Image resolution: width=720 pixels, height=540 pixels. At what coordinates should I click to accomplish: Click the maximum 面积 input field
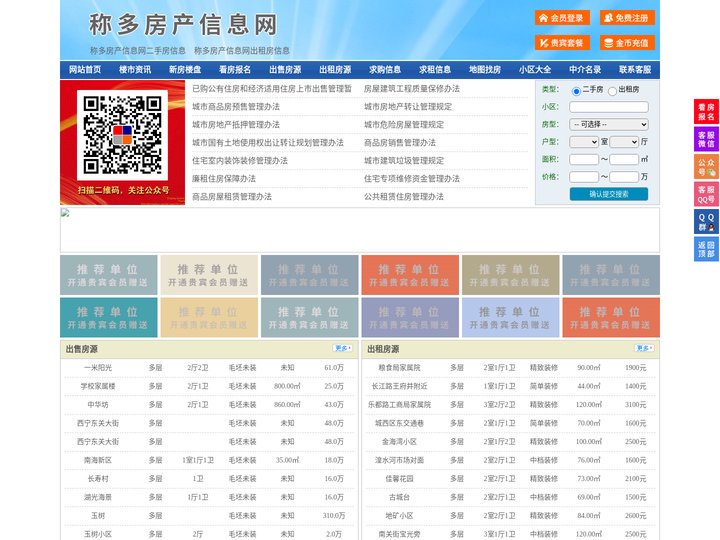[x=624, y=159]
